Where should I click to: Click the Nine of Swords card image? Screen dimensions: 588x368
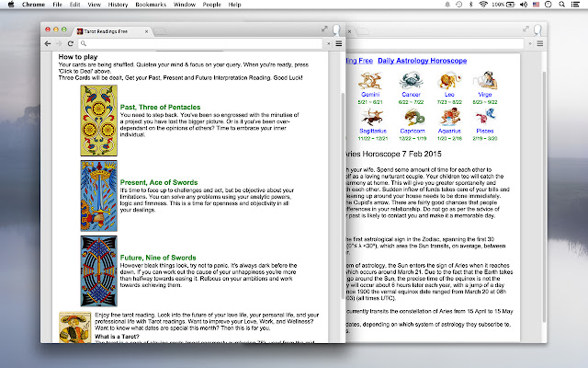[98, 270]
